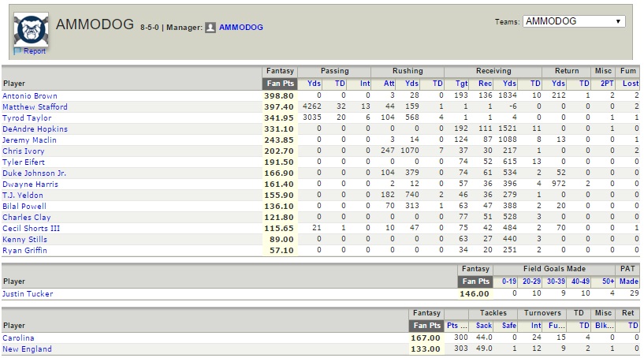Select Justin Tucker's 146.00 fantasy points

(x=475, y=294)
